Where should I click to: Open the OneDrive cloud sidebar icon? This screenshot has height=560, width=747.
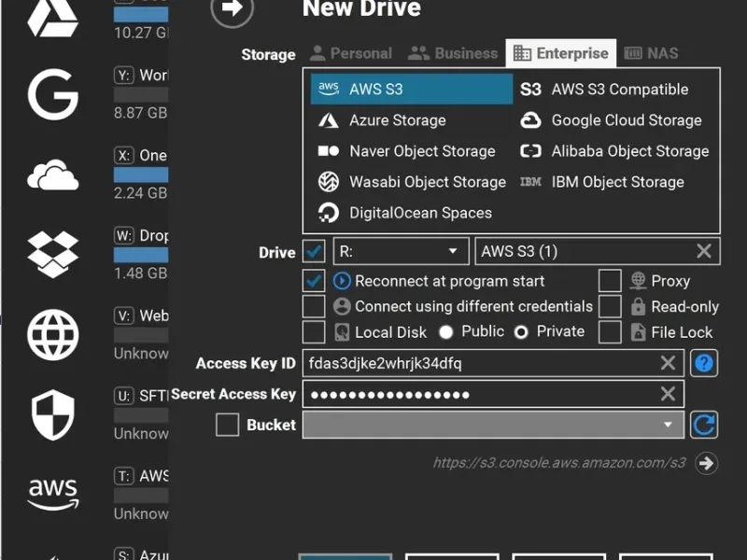pyautogui.click(x=52, y=175)
